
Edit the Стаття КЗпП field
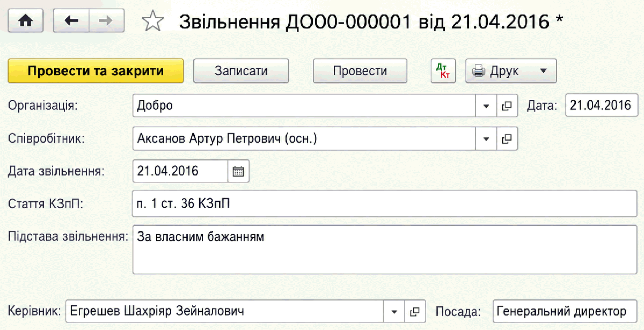coord(384,204)
